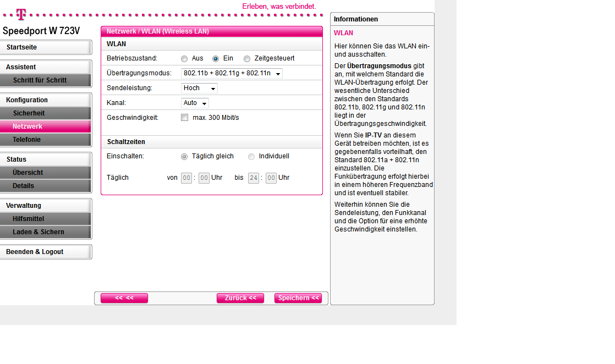
Task: Go to Sicherheit configuration menu
Action: pos(46,113)
